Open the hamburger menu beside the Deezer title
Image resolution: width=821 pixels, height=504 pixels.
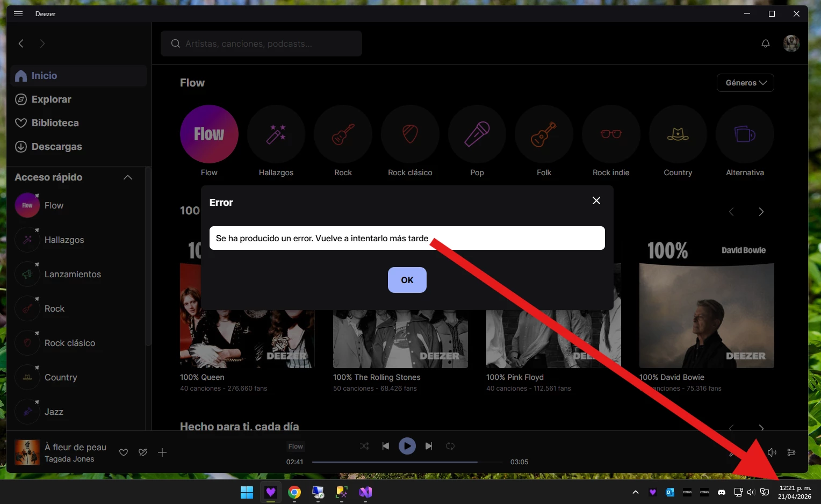[x=18, y=13]
